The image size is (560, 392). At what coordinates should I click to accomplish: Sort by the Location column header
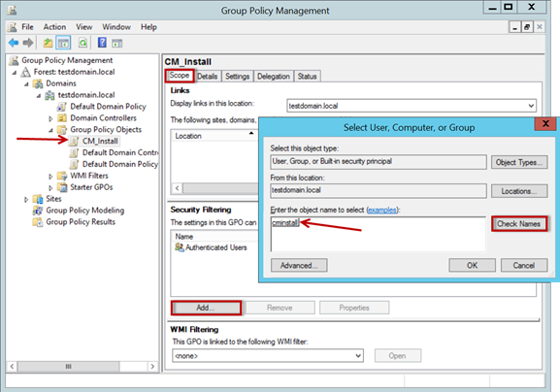pos(214,136)
